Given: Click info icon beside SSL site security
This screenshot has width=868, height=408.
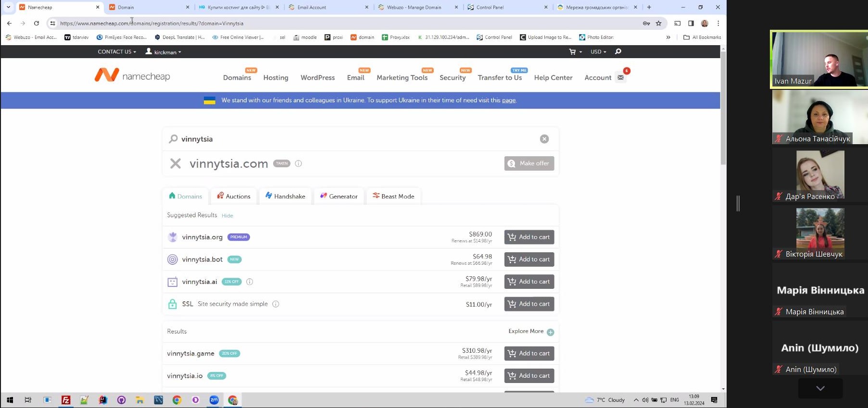Looking at the screenshot, I should [x=276, y=304].
